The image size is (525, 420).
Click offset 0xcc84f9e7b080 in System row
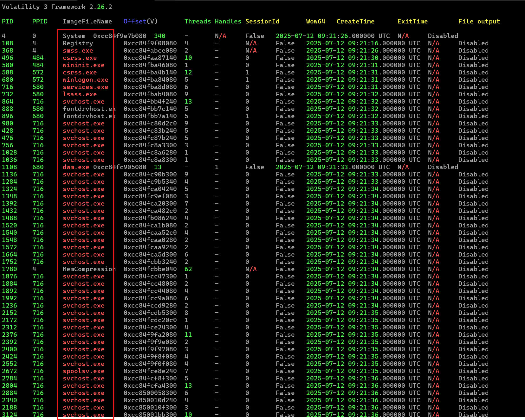click(120, 36)
